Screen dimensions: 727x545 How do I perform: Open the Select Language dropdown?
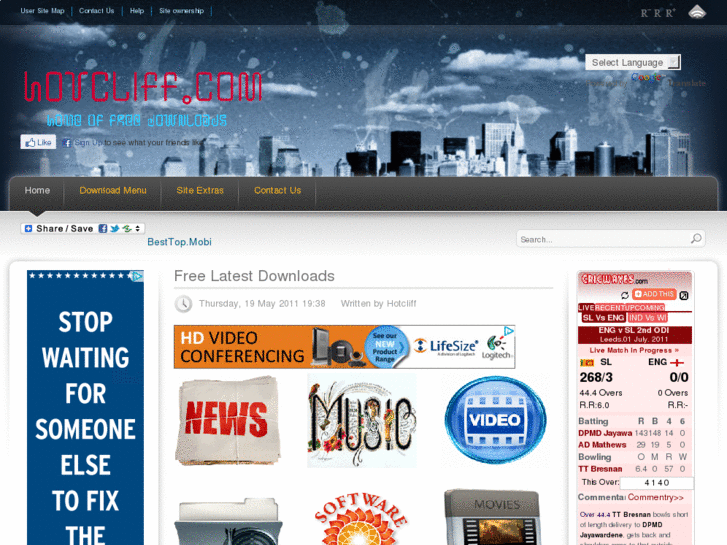pos(633,62)
